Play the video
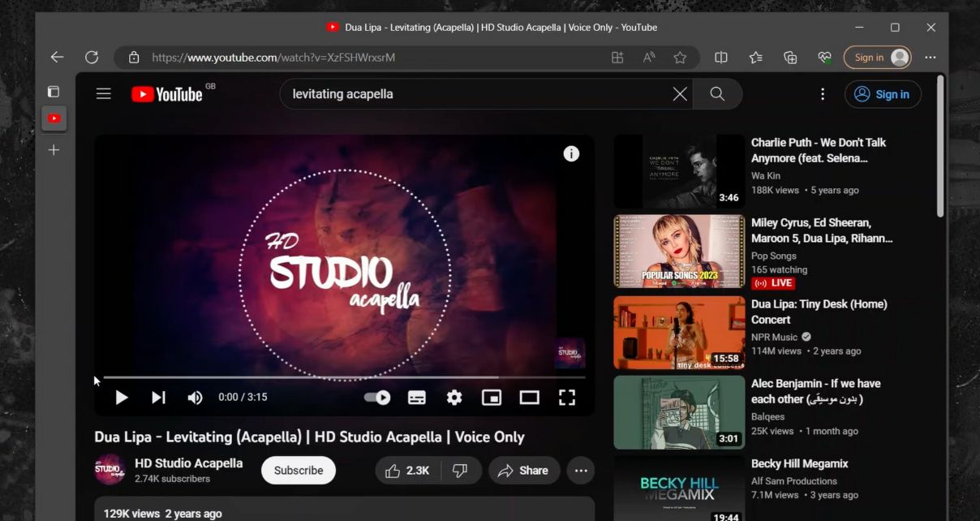 [x=121, y=397]
